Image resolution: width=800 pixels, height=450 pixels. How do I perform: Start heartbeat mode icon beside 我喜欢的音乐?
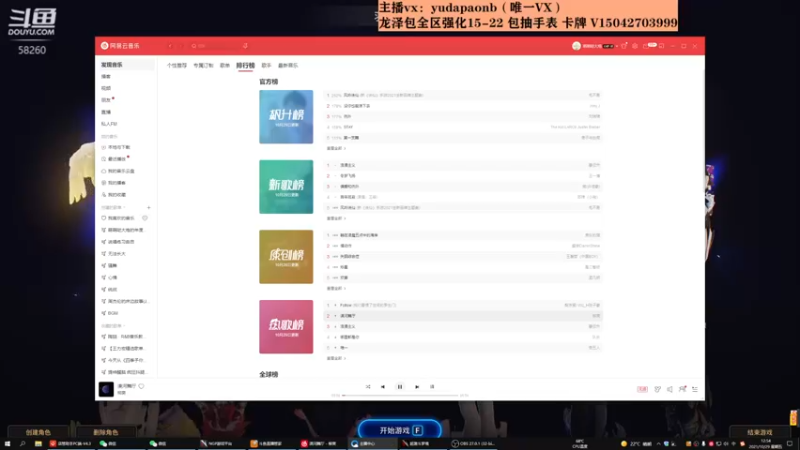coord(145,218)
